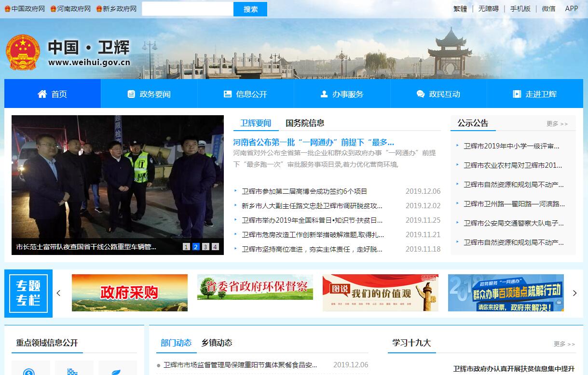This screenshot has height=375, width=588.
Task: Switch to the 国务院信息 tab
Action: [305, 123]
